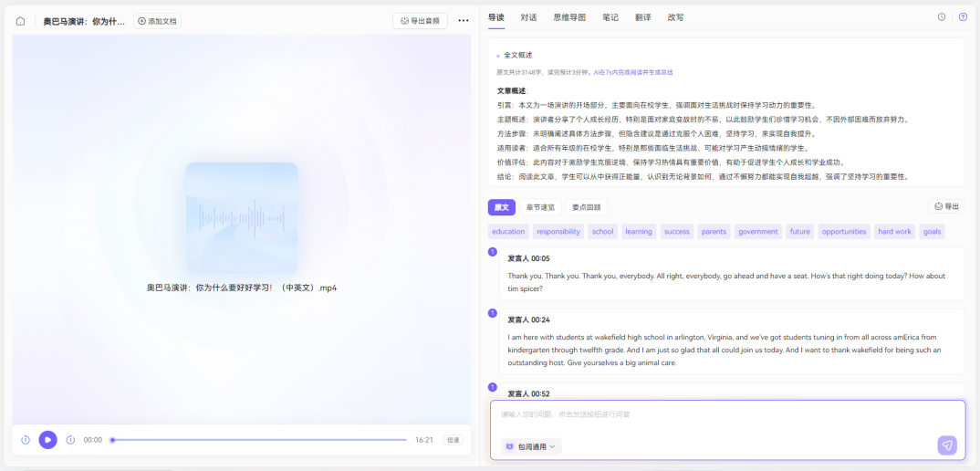Open the help question mark icon
This screenshot has height=471, width=980.
(963, 17)
